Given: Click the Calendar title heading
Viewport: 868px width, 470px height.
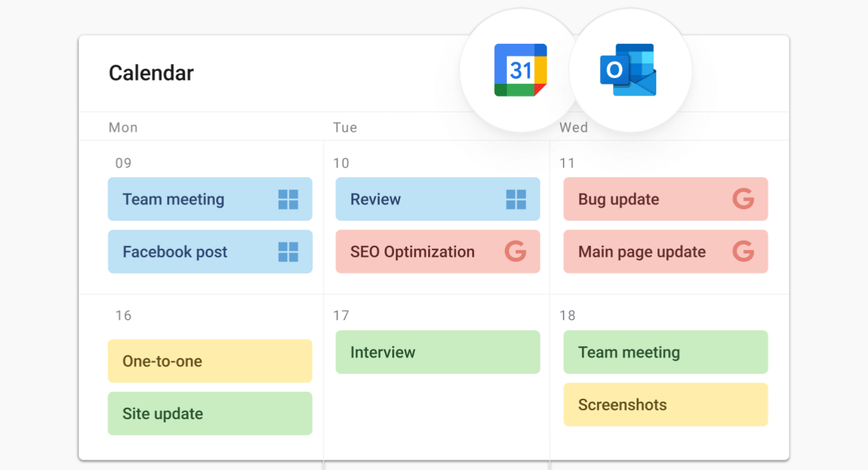Looking at the screenshot, I should click(x=151, y=73).
